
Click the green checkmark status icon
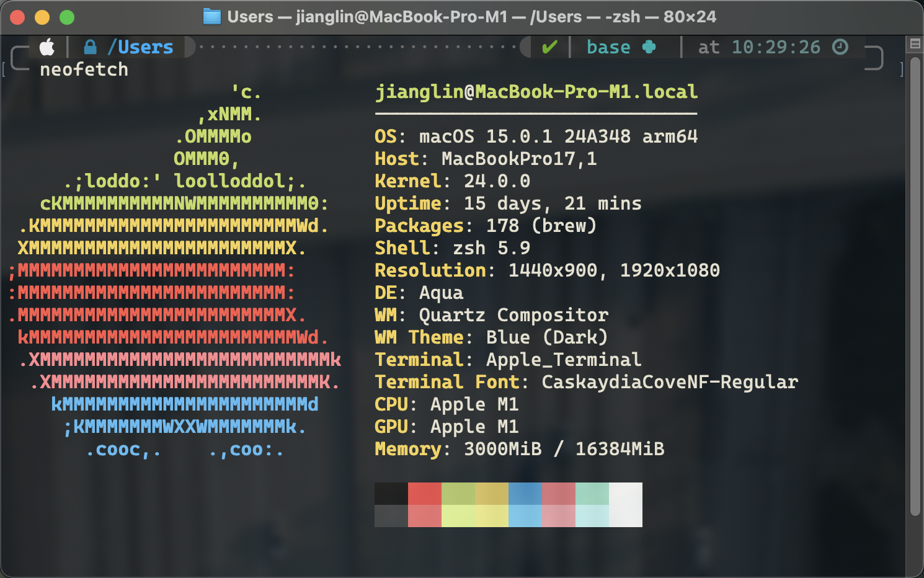tap(549, 47)
